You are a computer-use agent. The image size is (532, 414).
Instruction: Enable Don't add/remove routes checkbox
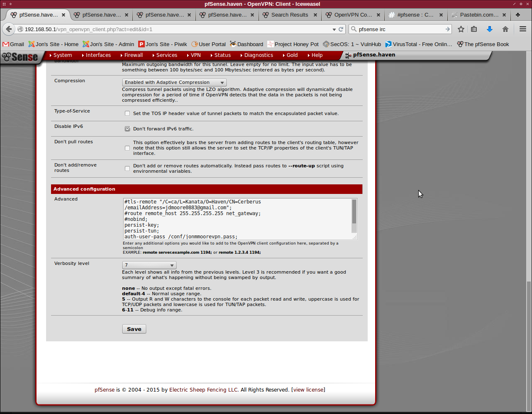[x=127, y=168]
